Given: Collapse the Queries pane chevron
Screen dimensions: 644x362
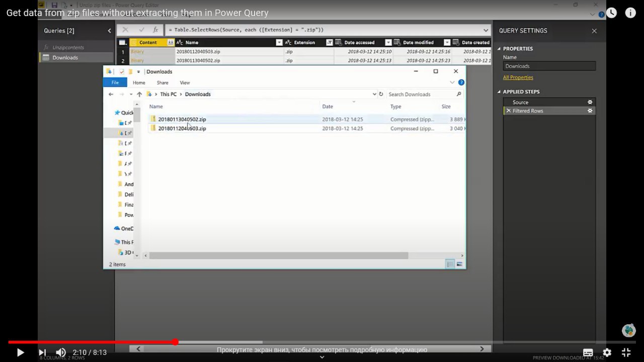Looking at the screenshot, I should coord(109,31).
